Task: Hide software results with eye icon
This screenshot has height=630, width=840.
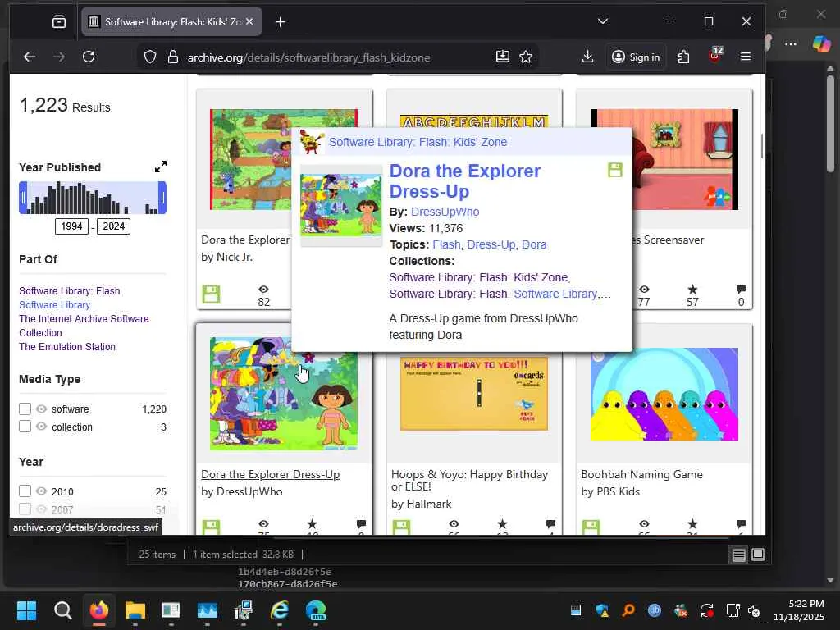Action: [x=41, y=409]
